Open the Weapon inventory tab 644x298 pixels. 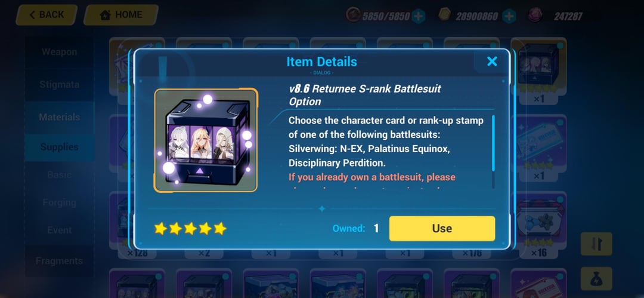(59, 52)
